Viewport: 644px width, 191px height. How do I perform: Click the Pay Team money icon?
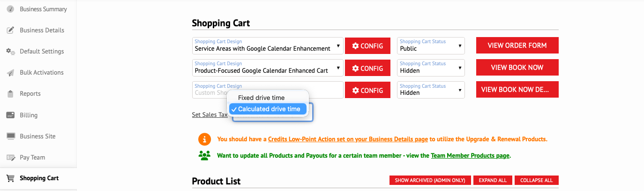pyautogui.click(x=10, y=157)
